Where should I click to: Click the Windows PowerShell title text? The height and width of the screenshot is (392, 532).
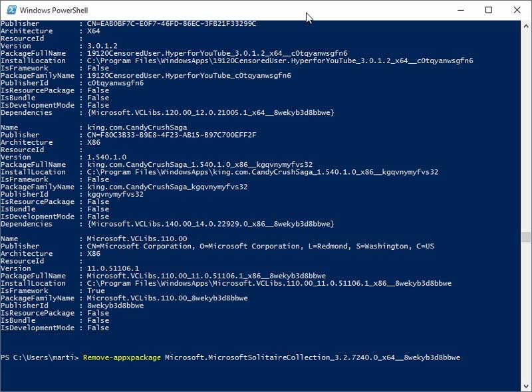54,10
